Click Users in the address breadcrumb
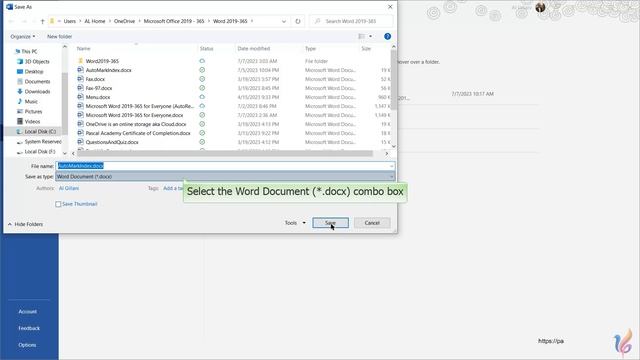The width and height of the screenshot is (640, 360). tap(69, 21)
